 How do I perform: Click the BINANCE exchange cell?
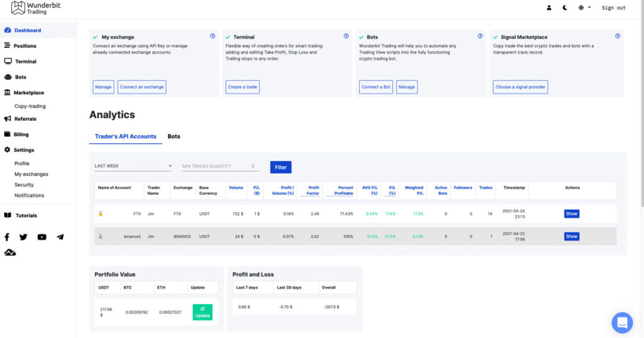point(182,237)
